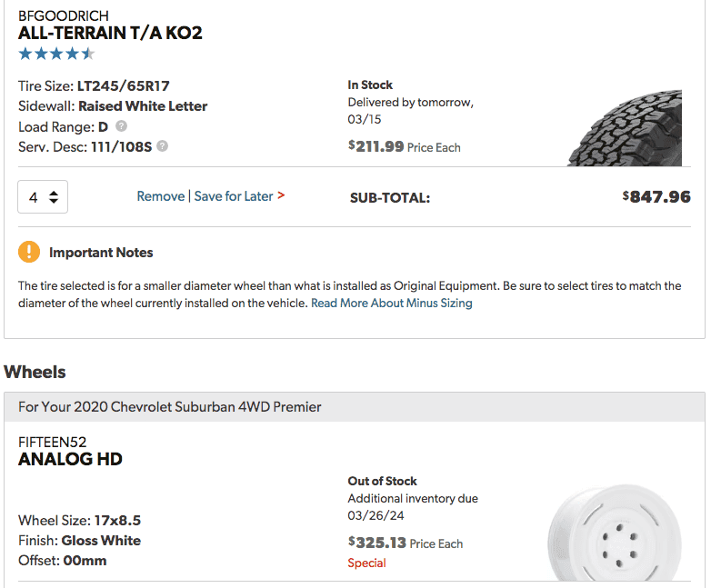The height and width of the screenshot is (588, 711).
Task: Open Read More About Minus Sizing
Action: 391,303
